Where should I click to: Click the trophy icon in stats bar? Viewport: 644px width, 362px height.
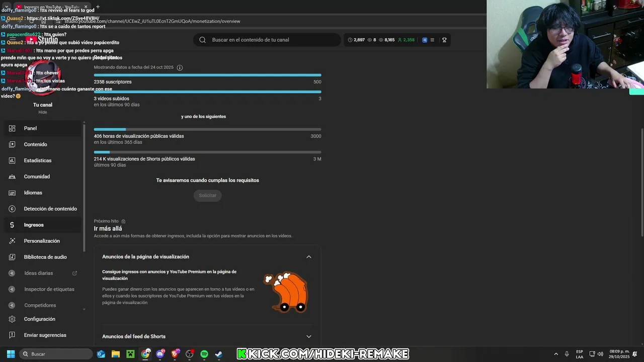point(444,40)
